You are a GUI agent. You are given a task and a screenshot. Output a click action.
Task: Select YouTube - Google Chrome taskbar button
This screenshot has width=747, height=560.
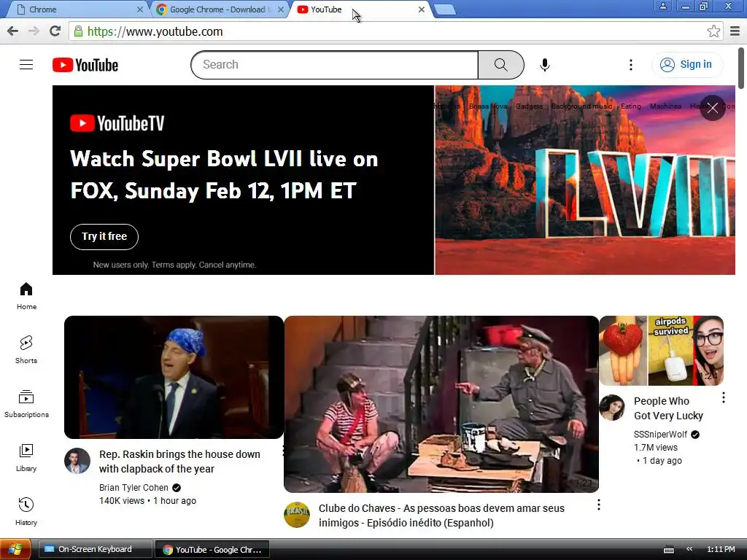pos(212,549)
